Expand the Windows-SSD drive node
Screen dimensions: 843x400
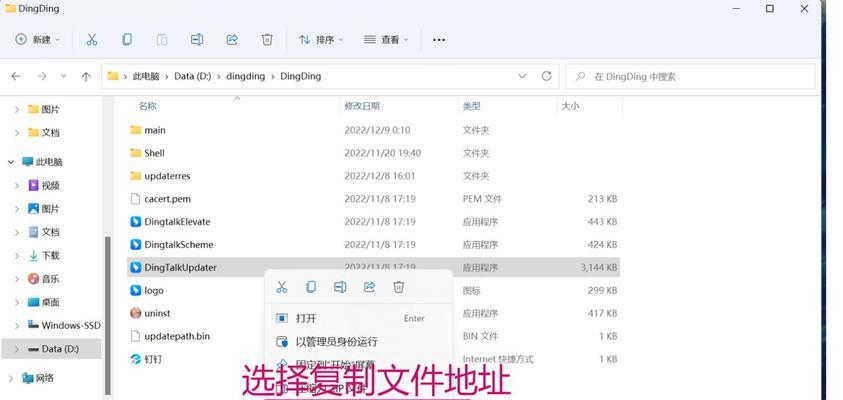(17, 325)
